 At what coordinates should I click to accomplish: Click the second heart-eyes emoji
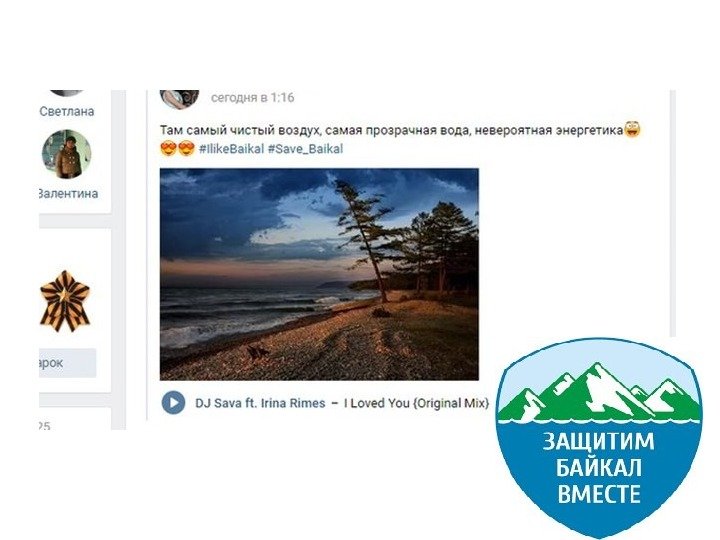(186, 148)
